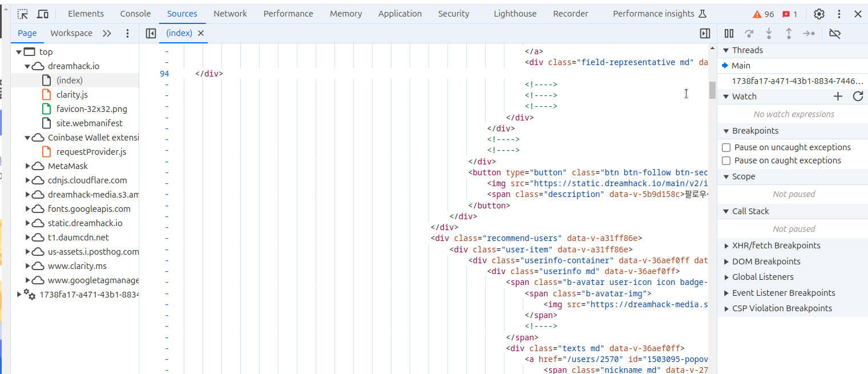Open the Performance tab
868x374 pixels.
coord(288,14)
